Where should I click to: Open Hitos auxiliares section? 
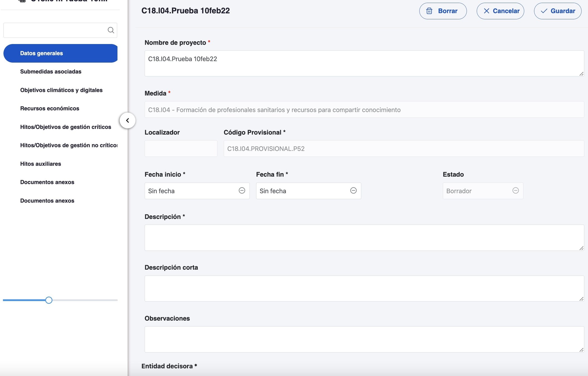[40, 164]
